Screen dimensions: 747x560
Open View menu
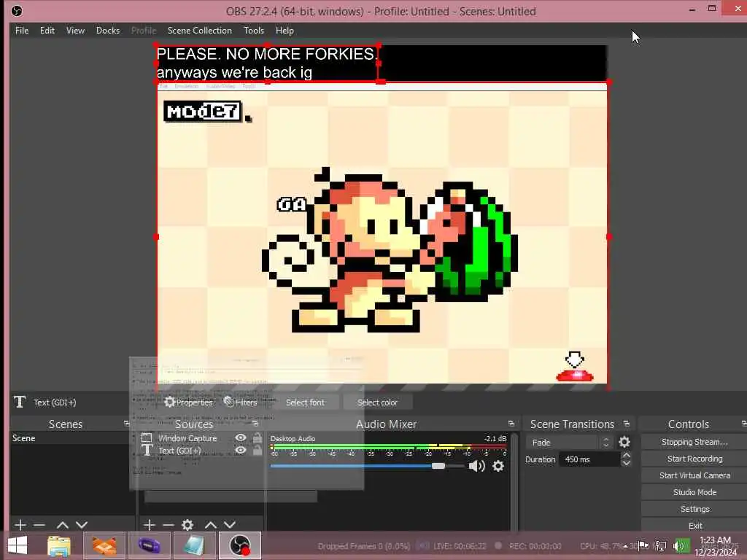75,31
